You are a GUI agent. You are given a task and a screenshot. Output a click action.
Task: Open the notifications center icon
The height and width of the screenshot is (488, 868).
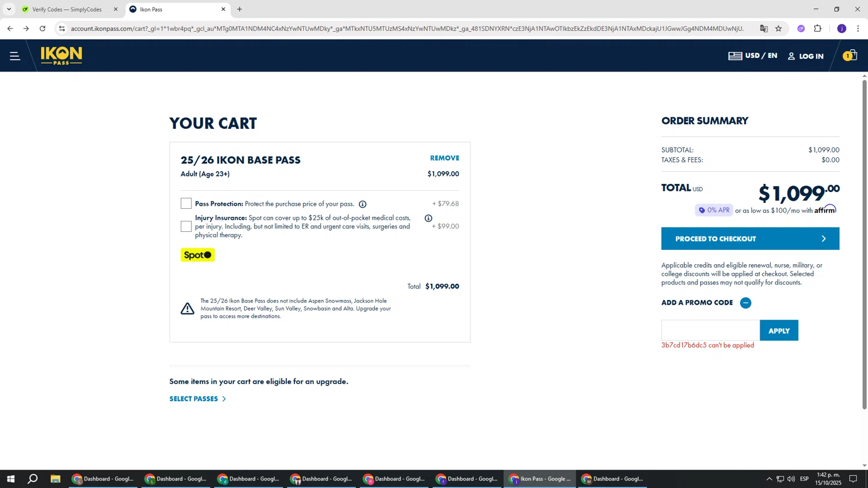tap(853, 479)
